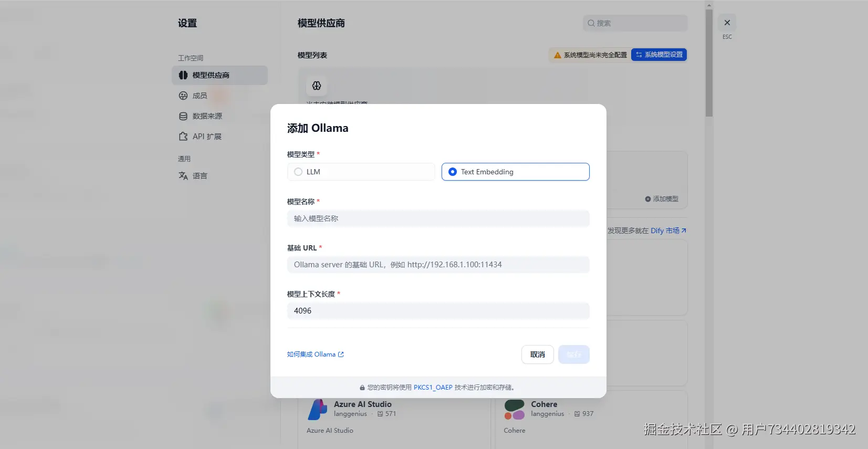Click the download count icon beside 937
Viewport: 868px width, 449px height.
pyautogui.click(x=577, y=414)
